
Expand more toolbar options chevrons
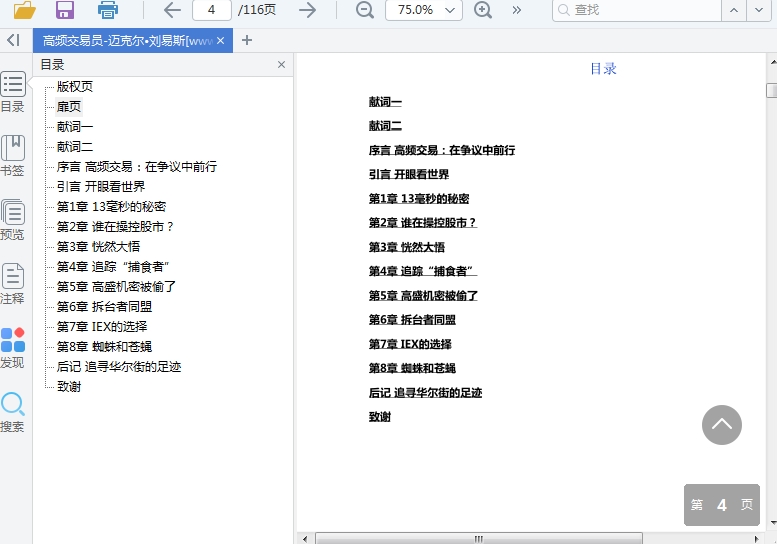[x=517, y=10]
